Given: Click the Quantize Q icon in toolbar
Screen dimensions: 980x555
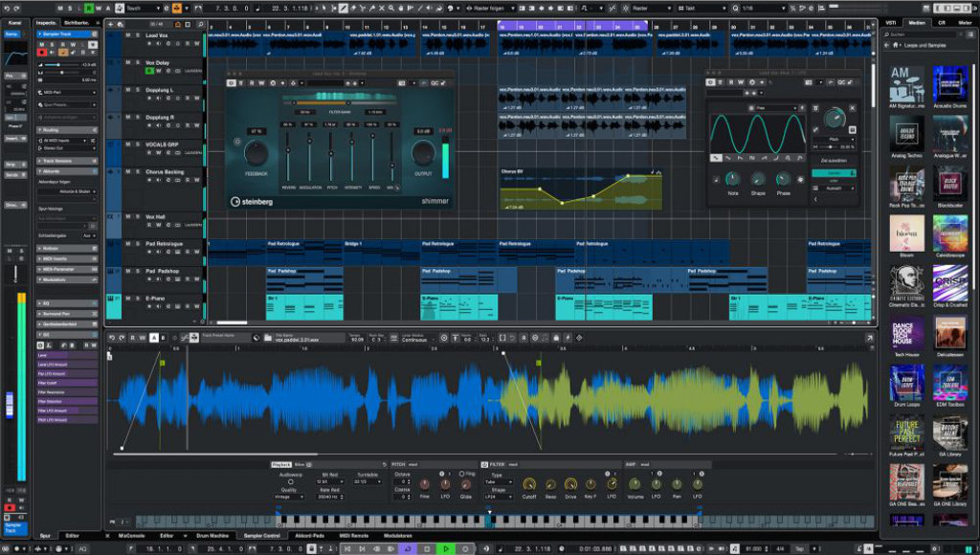Looking at the screenshot, I should [x=735, y=8].
